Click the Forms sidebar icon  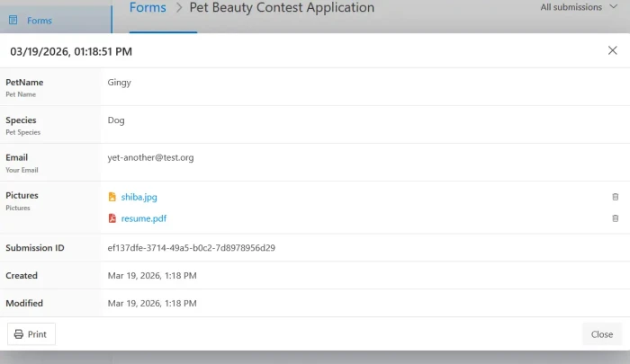pyautogui.click(x=13, y=20)
